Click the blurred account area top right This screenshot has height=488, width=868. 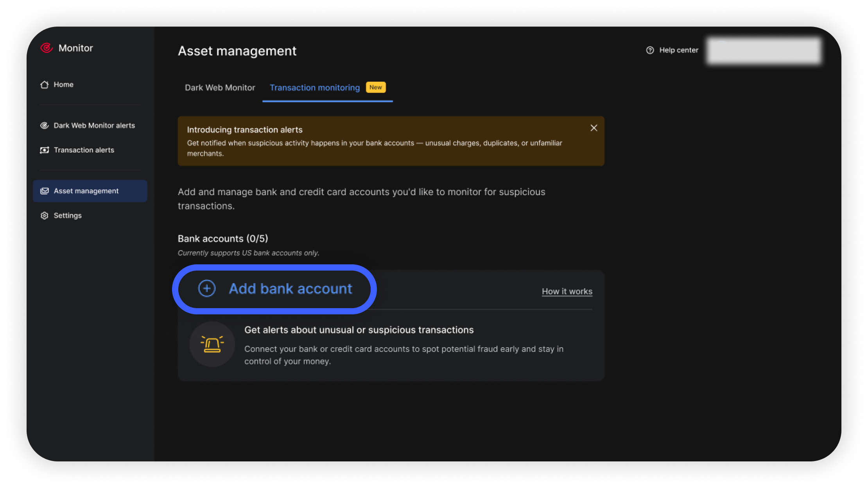pos(764,50)
